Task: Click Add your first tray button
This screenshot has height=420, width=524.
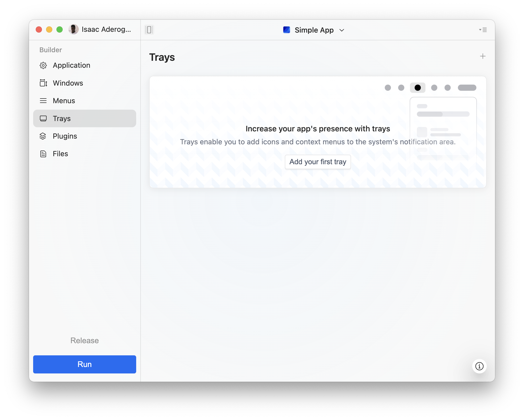Action: (x=318, y=162)
